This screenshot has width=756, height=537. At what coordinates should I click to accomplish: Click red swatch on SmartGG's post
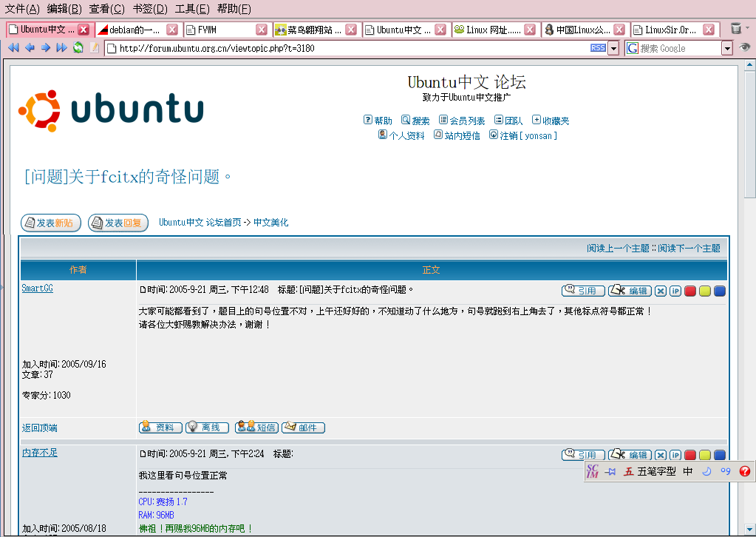click(690, 291)
